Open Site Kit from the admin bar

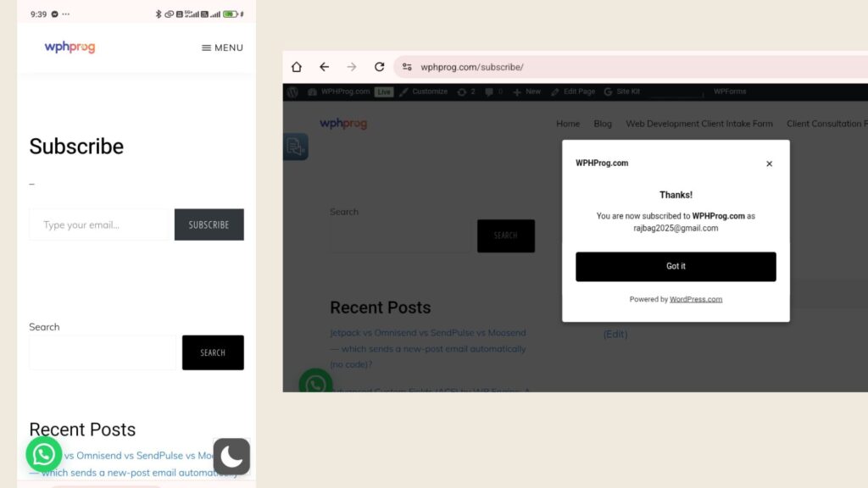click(623, 91)
